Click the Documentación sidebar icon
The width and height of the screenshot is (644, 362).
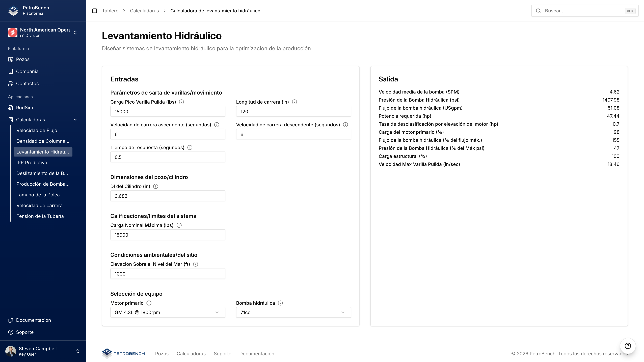(11, 320)
